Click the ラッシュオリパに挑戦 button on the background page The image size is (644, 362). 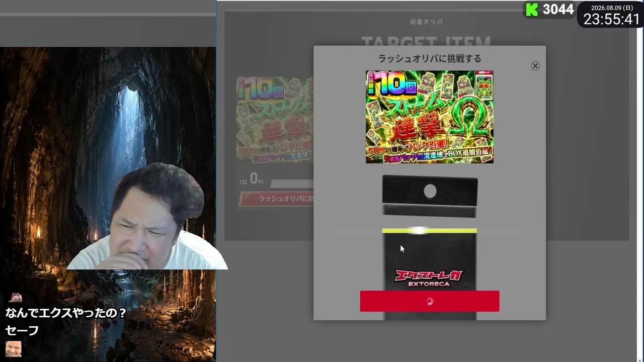tap(276, 199)
